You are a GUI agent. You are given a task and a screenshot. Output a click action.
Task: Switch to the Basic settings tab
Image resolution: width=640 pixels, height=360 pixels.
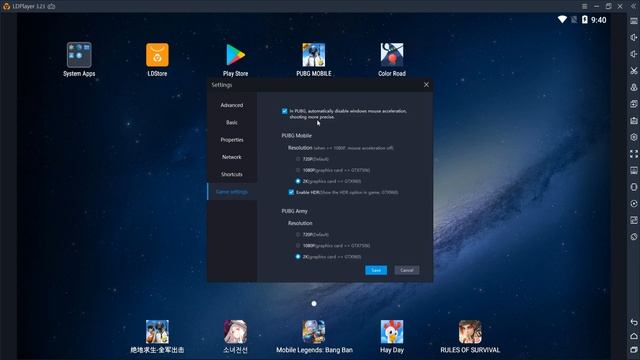click(x=232, y=122)
